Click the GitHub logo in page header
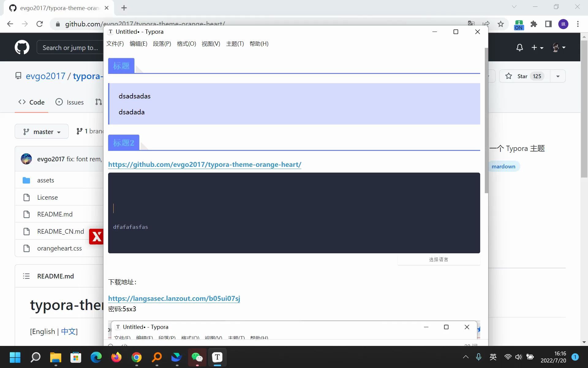The height and width of the screenshot is (368, 588). click(22, 47)
